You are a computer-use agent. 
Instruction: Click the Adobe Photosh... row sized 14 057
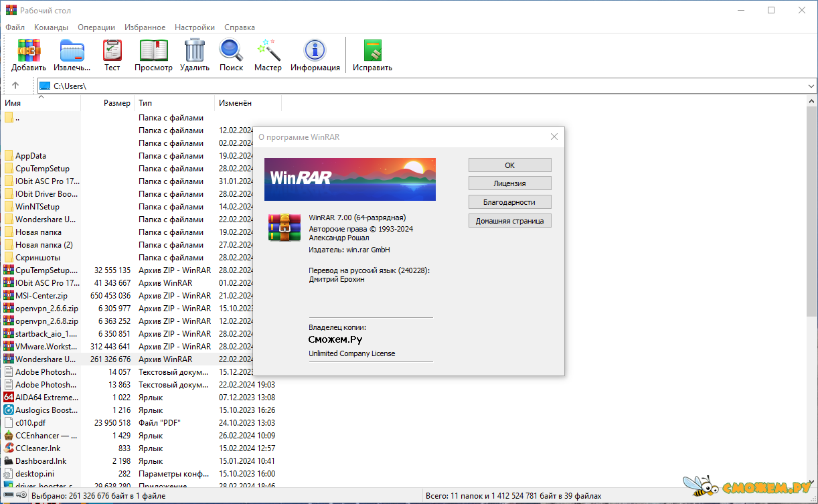tap(141, 372)
